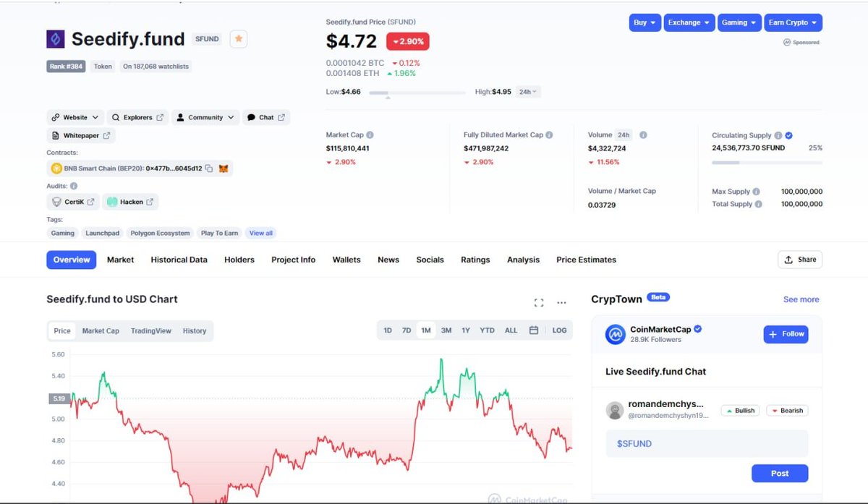
Task: Switch chart to 1D range
Action: pos(388,330)
